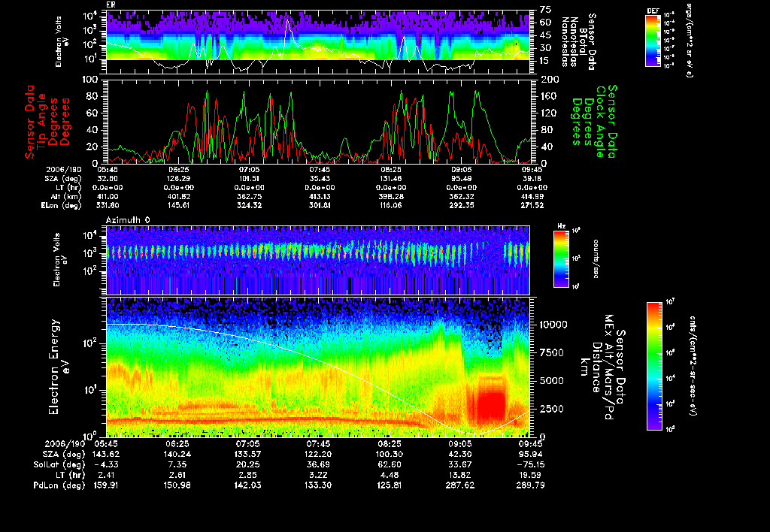770x532 pixels.
Task: Select the SZA value 122.20
Action: (318, 455)
